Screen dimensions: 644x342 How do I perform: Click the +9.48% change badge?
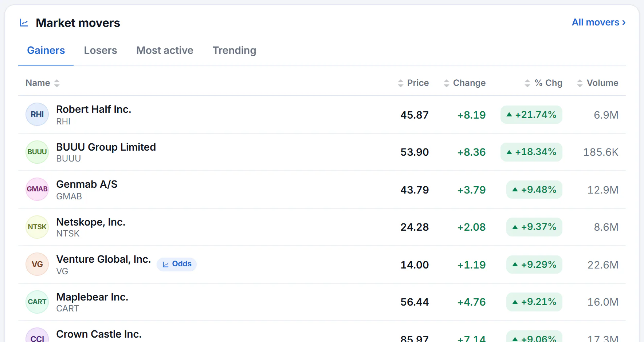click(534, 190)
